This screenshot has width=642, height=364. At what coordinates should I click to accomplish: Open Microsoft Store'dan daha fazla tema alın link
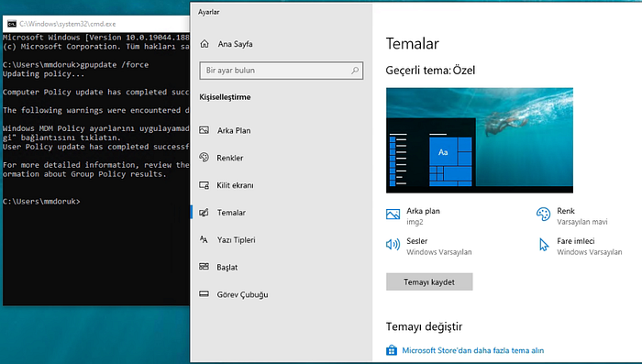coord(473,350)
